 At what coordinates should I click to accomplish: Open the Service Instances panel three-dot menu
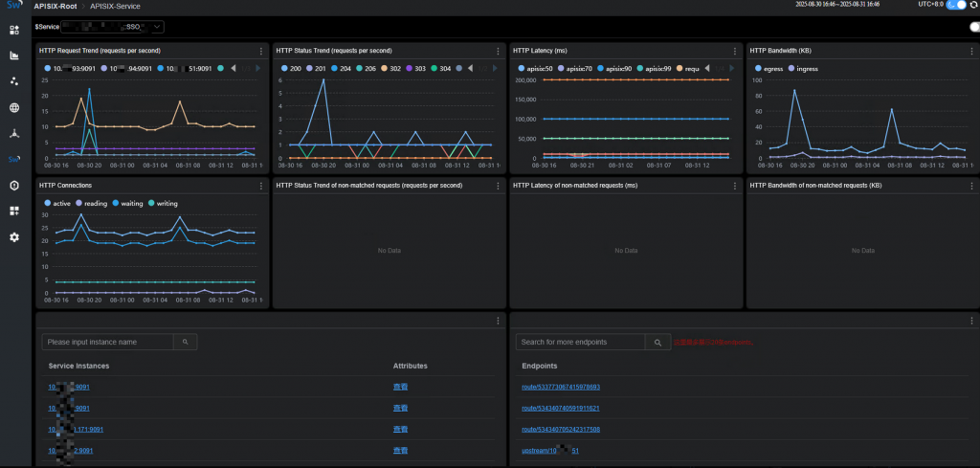coord(498,321)
